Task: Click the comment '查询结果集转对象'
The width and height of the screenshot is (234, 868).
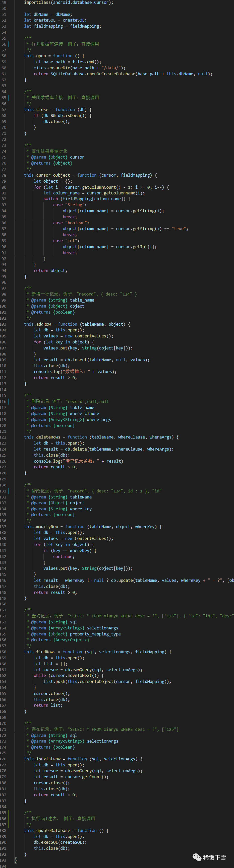Action: pyautogui.click(x=49, y=151)
